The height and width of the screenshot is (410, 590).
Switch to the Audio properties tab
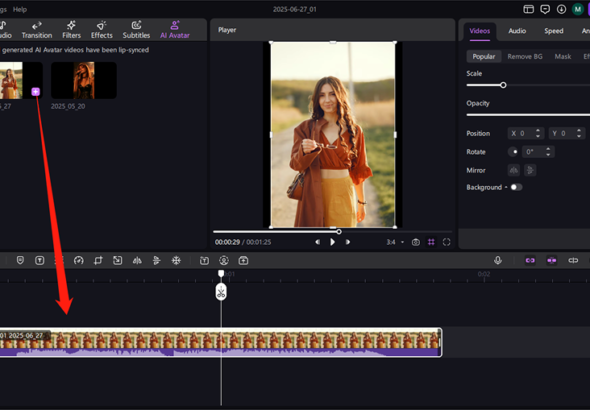coord(517,31)
